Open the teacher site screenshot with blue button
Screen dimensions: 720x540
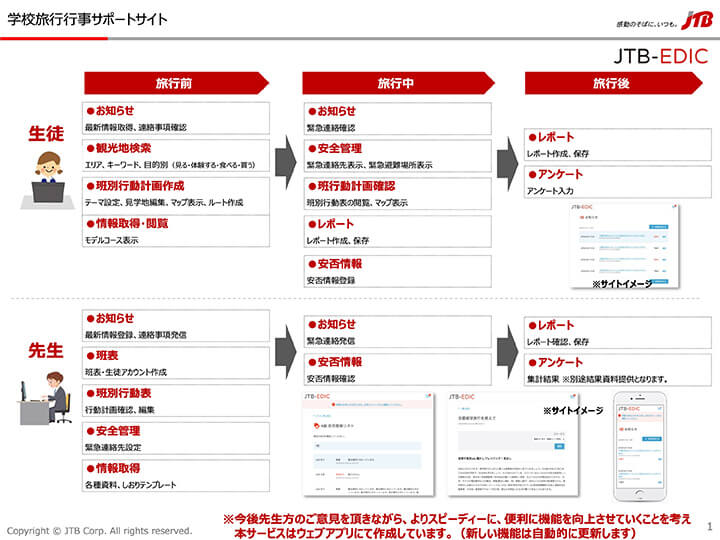[513, 444]
